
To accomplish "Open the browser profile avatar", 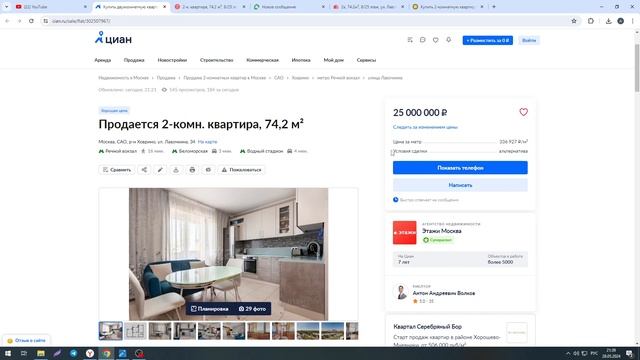I will pos(620,21).
